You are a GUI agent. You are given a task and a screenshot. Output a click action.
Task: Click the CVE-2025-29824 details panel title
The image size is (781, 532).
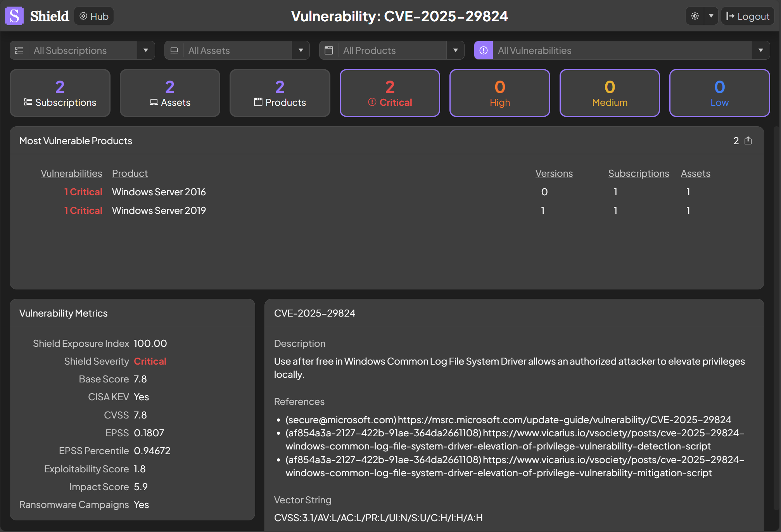point(314,313)
